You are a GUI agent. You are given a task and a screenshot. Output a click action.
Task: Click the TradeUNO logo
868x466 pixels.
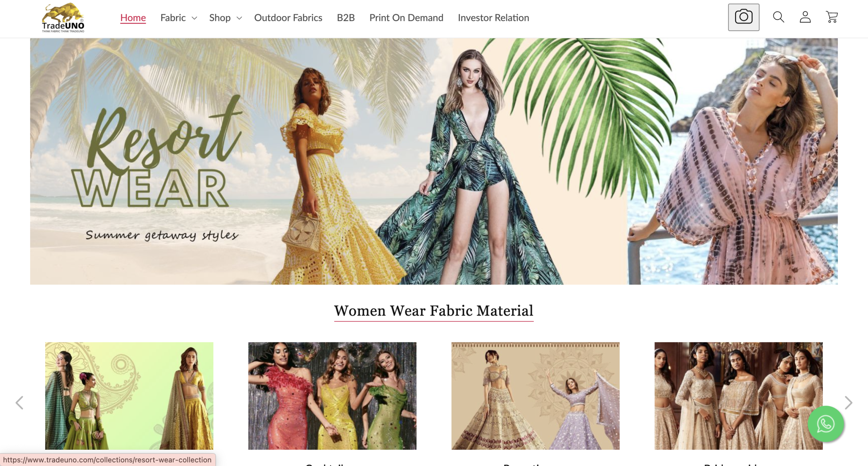(63, 18)
